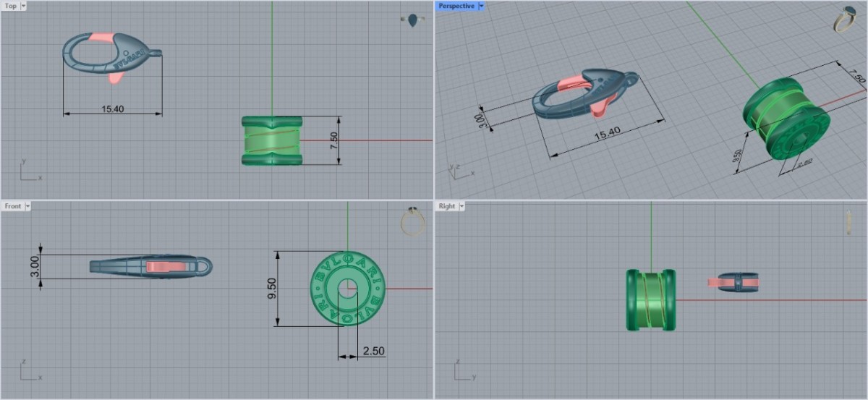Select the green spool bead in the Right viewport

[650, 300]
